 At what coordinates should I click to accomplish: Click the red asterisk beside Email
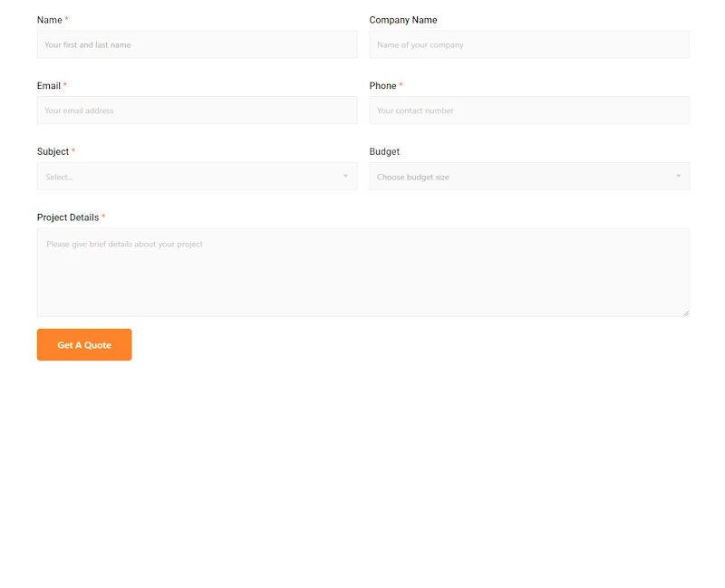65,85
